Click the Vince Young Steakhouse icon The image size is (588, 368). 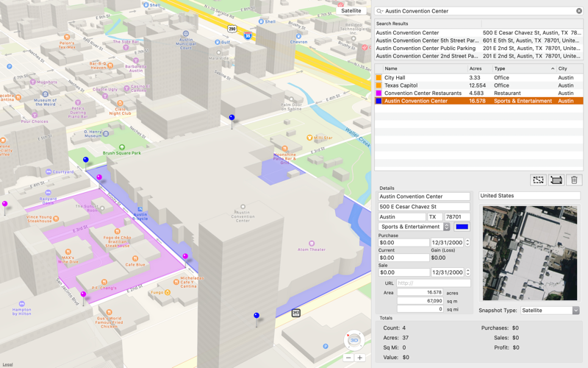[56, 219]
